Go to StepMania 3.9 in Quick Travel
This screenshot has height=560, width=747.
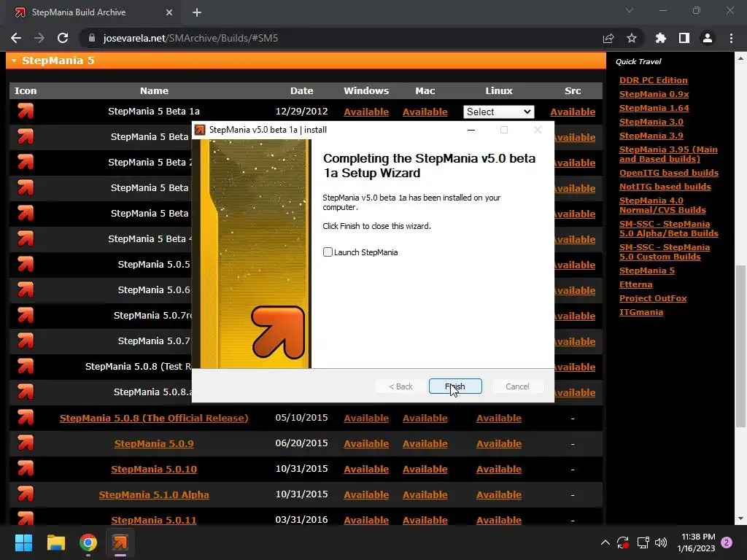pyautogui.click(x=651, y=136)
